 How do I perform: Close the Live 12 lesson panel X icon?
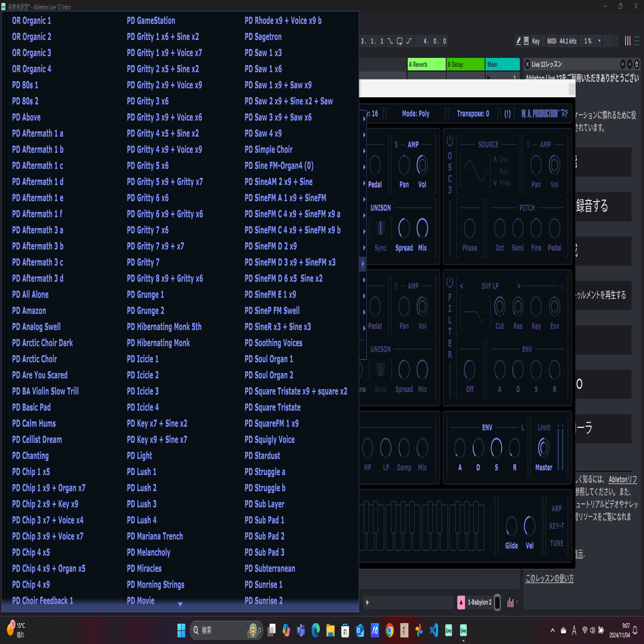click(528, 64)
